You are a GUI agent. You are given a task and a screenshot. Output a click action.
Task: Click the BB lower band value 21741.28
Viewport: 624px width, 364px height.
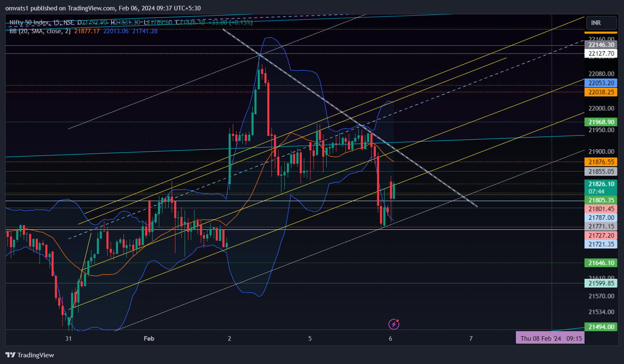(x=145, y=31)
